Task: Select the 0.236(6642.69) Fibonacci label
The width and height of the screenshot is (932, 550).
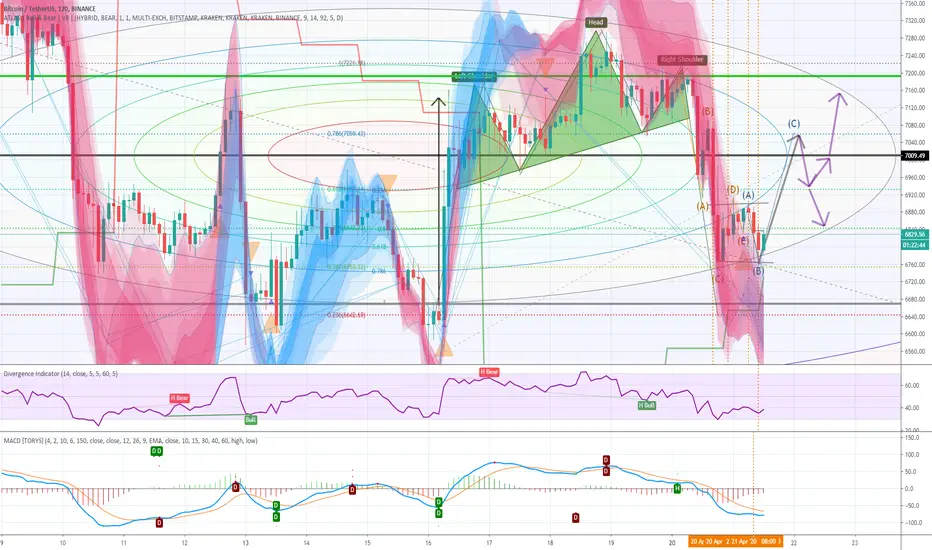Action: click(346, 315)
